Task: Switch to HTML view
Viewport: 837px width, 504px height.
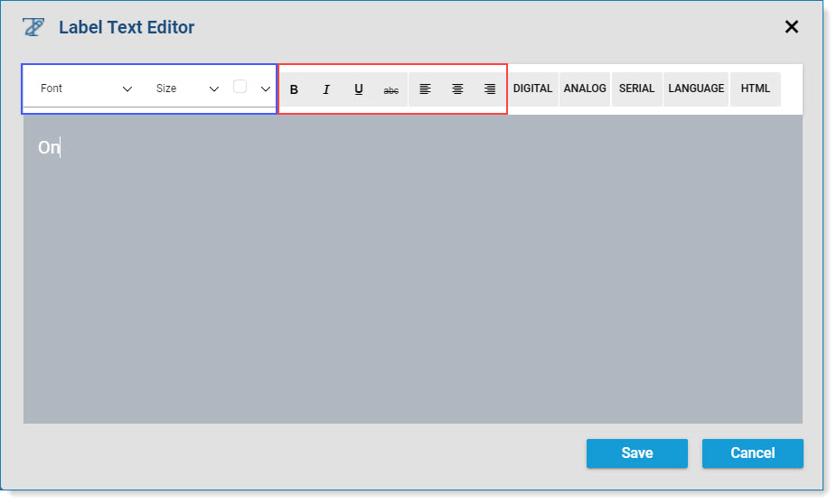Action: pos(756,89)
